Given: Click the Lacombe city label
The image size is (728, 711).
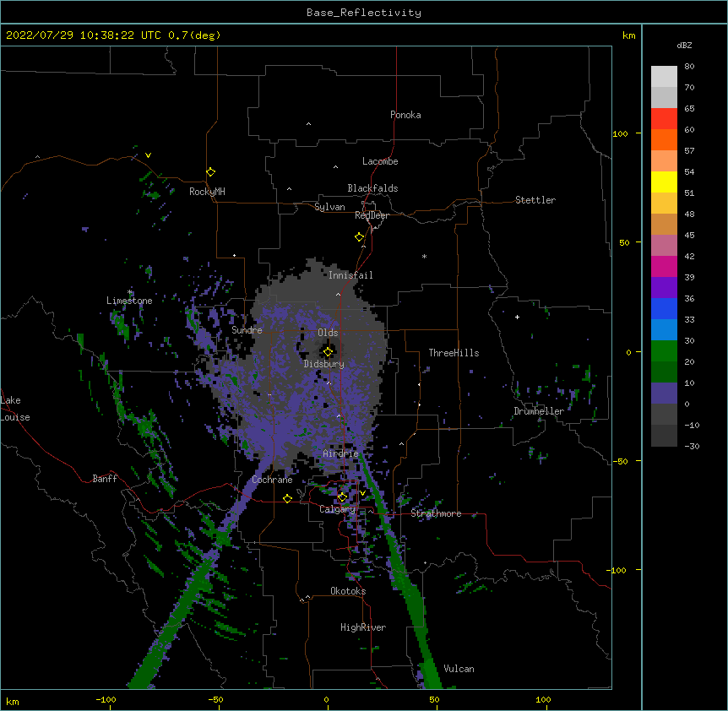Looking at the screenshot, I should click(x=380, y=161).
